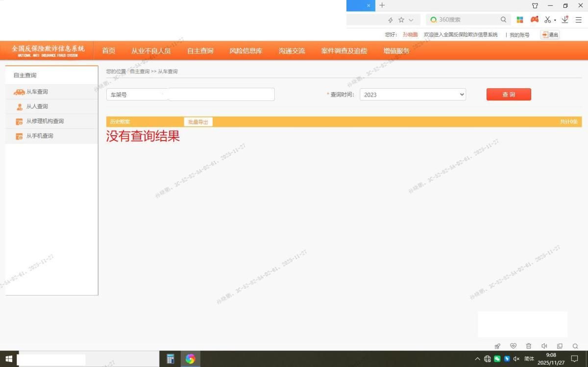Toggle the browser sound icon in status bar
Image resolution: width=588 pixels, height=367 pixels.
pyautogui.click(x=544, y=346)
